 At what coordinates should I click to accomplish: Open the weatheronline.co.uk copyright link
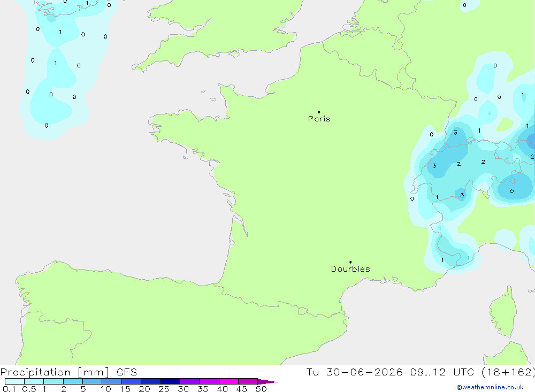pyautogui.click(x=490, y=387)
